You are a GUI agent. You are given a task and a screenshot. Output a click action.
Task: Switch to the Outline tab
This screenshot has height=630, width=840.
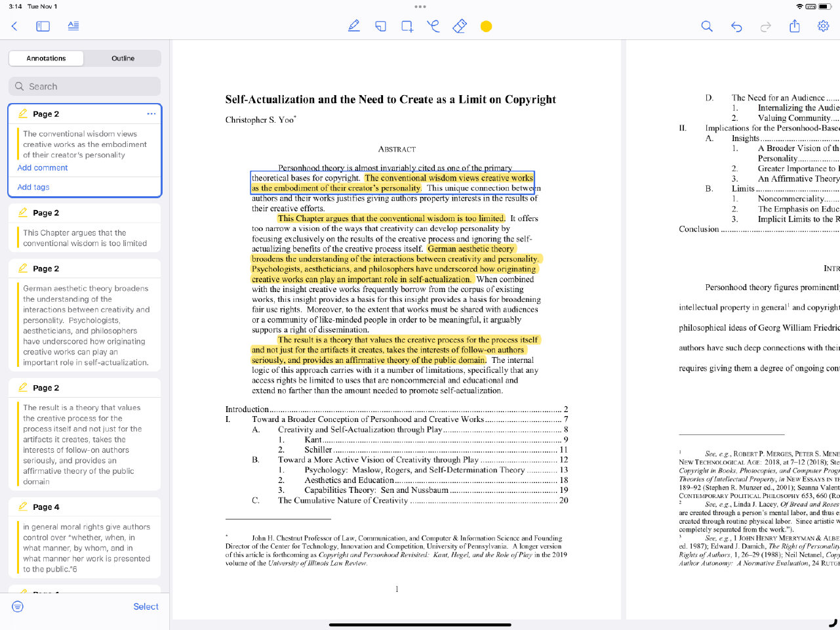click(x=123, y=58)
